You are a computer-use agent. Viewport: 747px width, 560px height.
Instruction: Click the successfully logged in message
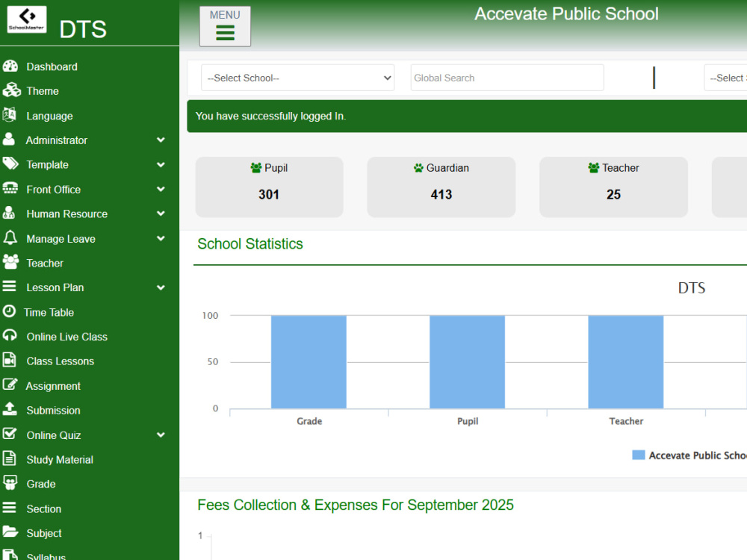[270, 116]
